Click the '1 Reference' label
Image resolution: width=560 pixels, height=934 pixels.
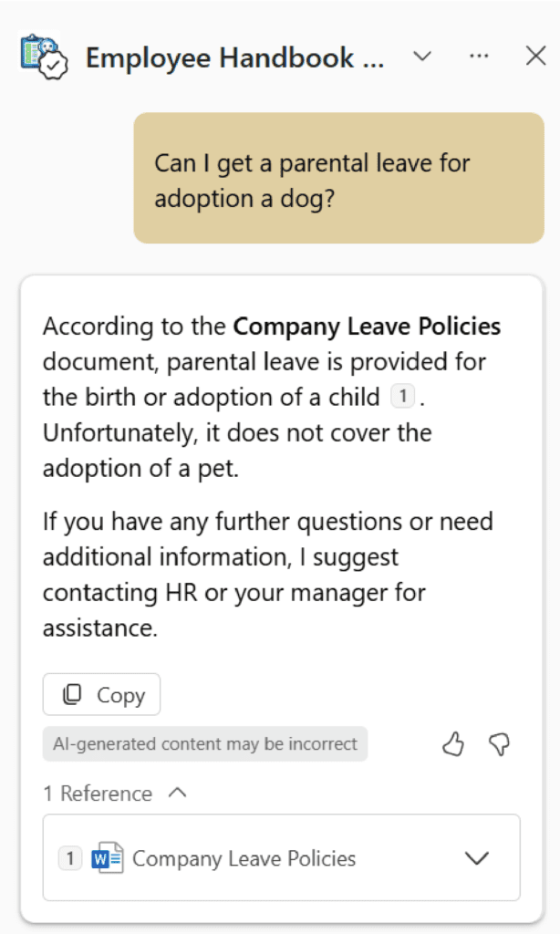[x=98, y=794]
